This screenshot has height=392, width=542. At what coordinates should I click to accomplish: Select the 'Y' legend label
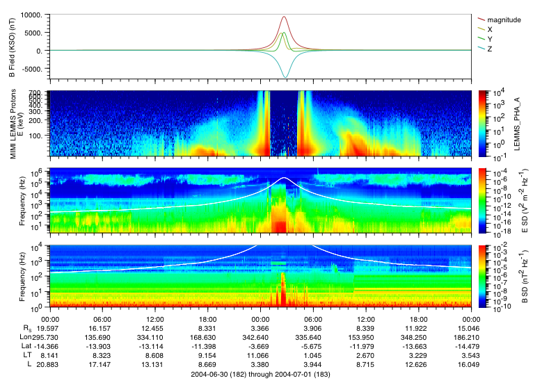[489, 39]
